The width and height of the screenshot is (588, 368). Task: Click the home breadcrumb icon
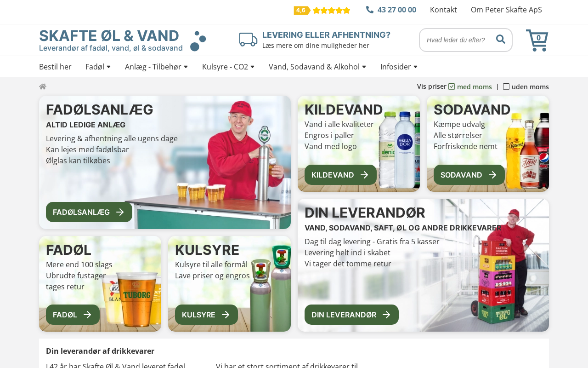click(x=43, y=86)
